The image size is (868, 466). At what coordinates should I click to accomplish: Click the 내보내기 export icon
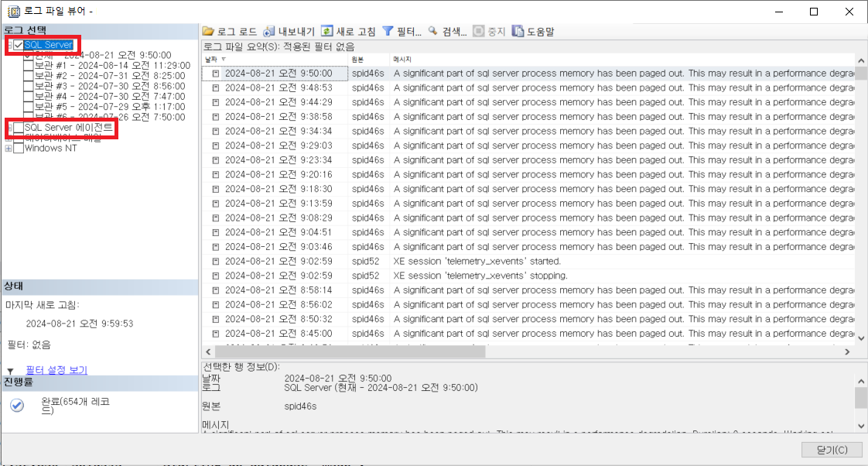269,32
